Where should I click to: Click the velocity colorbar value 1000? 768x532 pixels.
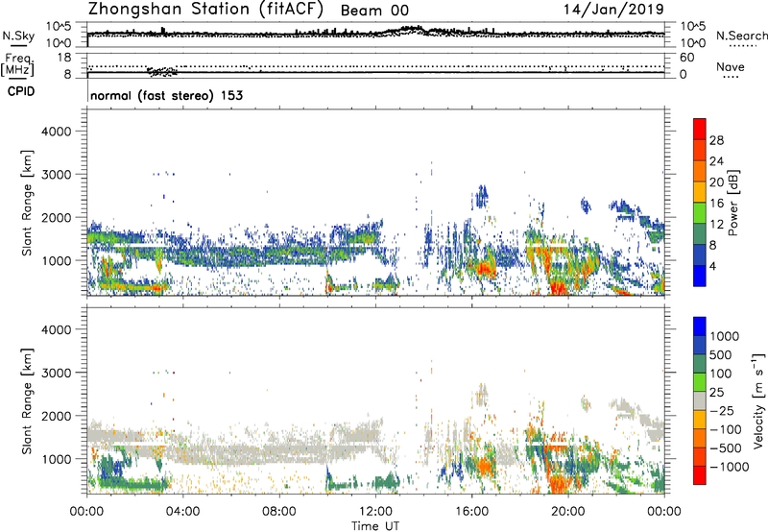tap(725, 336)
